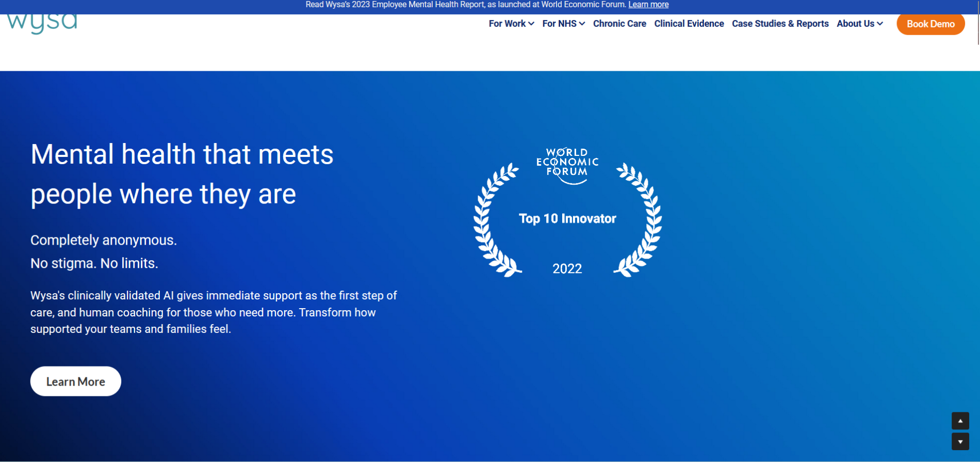Click the Learn more banner link
980x462 pixels.
click(648, 5)
